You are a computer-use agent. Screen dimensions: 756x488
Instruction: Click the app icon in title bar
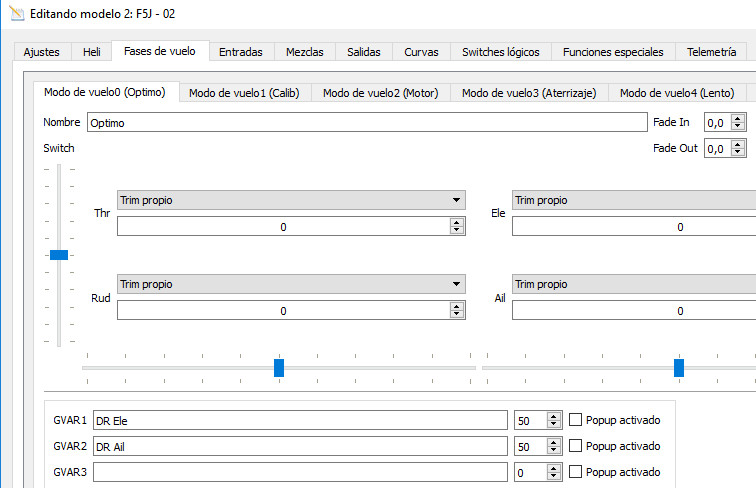pos(16,13)
